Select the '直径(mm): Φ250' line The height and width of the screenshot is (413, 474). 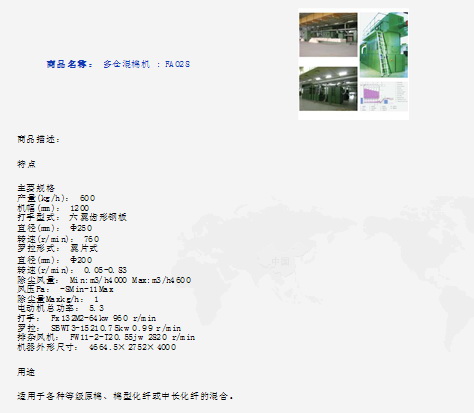(x=55, y=228)
